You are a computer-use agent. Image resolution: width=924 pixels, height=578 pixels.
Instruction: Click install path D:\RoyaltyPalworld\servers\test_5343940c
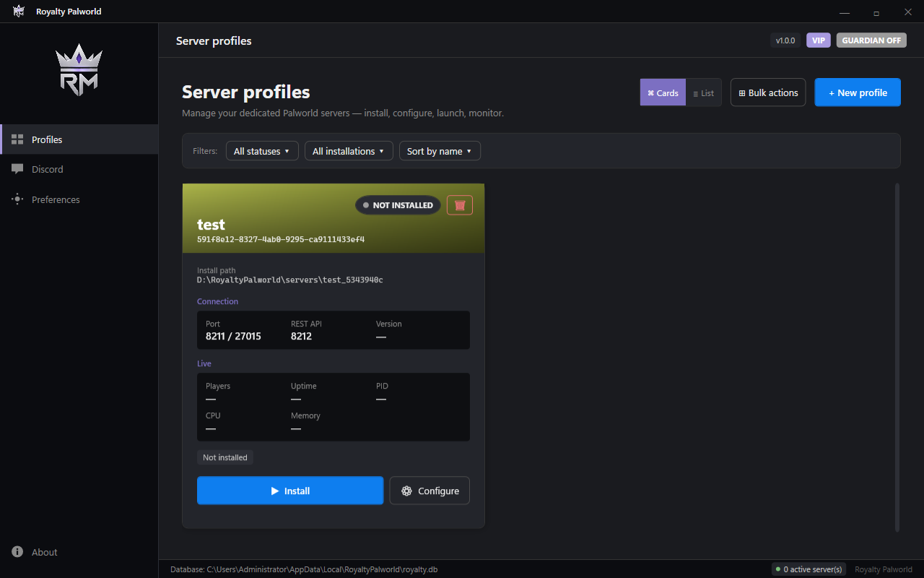[x=290, y=280]
